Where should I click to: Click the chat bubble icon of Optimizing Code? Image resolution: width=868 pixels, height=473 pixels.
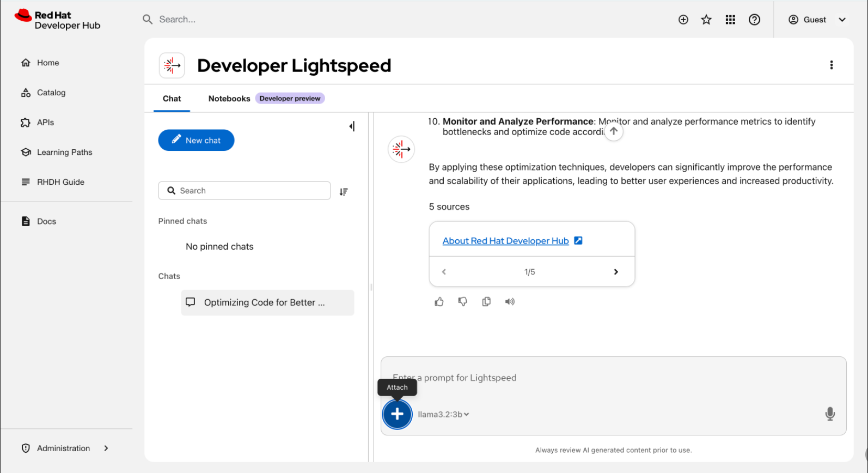191,302
